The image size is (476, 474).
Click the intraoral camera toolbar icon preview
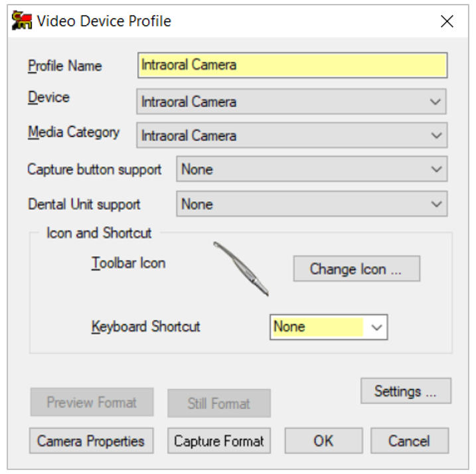tap(241, 268)
